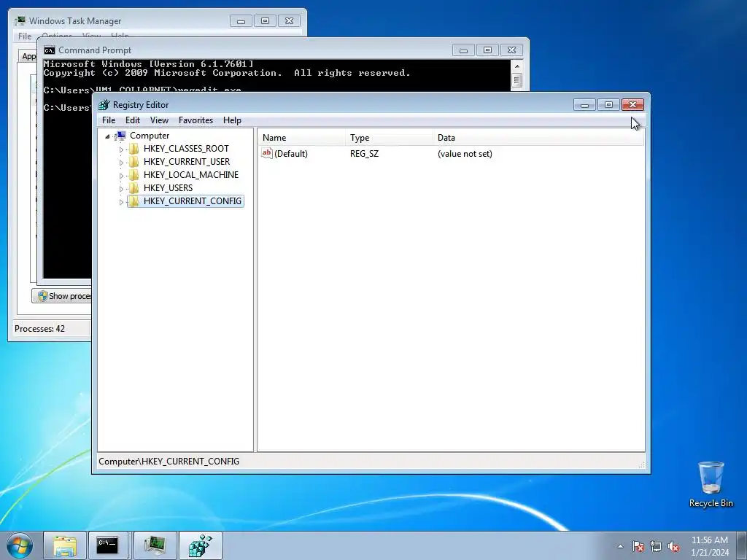Viewport: 747px width, 560px height.
Task: Show hidden system tray icons
Action: click(x=620, y=546)
